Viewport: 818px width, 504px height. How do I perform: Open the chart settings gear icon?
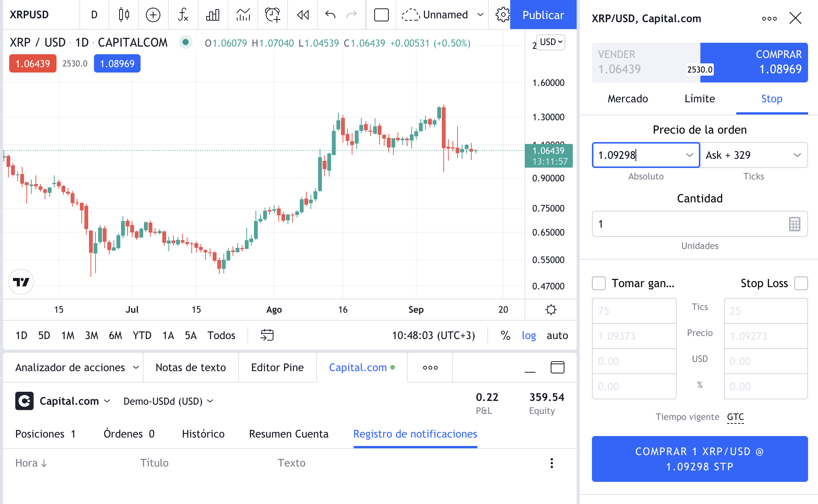point(503,15)
